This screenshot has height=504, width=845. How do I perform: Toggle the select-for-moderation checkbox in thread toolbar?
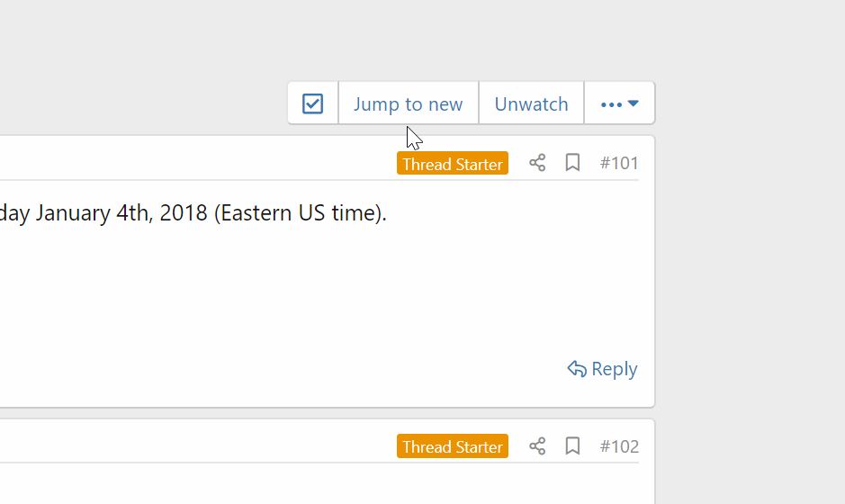[312, 103]
